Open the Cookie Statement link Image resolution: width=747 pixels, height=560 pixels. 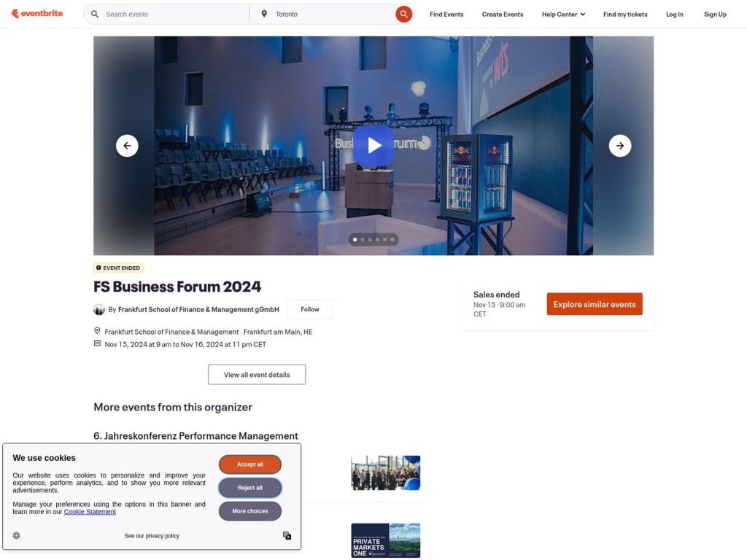[x=89, y=511]
